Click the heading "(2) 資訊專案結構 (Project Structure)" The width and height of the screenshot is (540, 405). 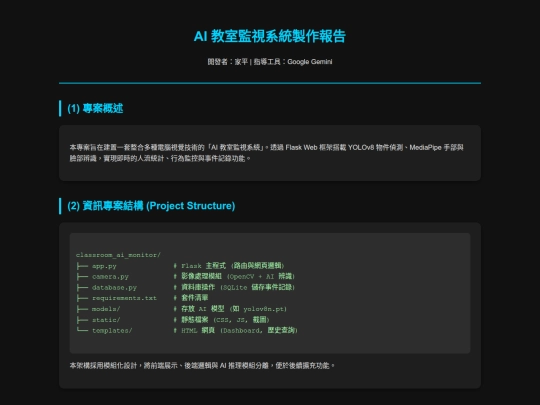click(151, 206)
